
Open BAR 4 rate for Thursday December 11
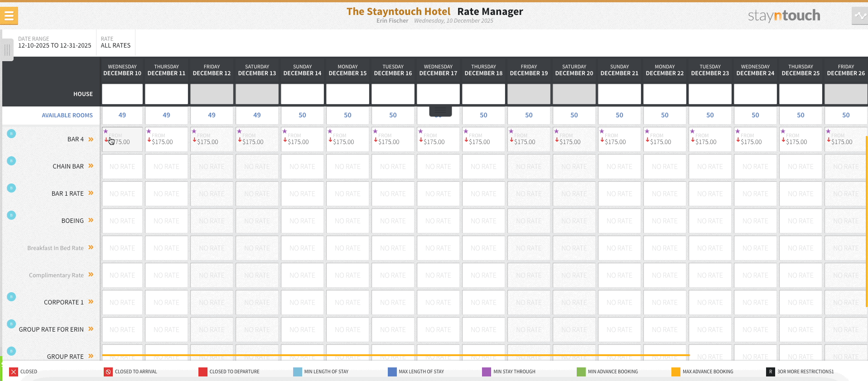167,139
